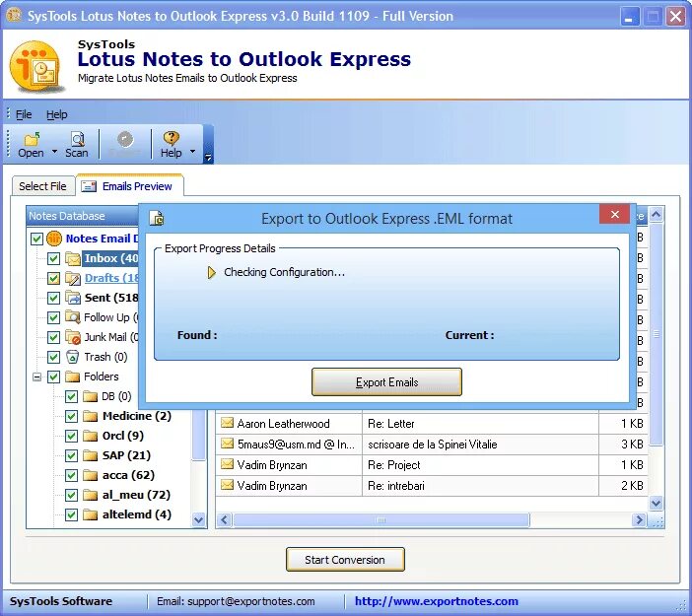Click the Emails Preview tab icon
The height and width of the screenshot is (616, 692).
coord(89,186)
